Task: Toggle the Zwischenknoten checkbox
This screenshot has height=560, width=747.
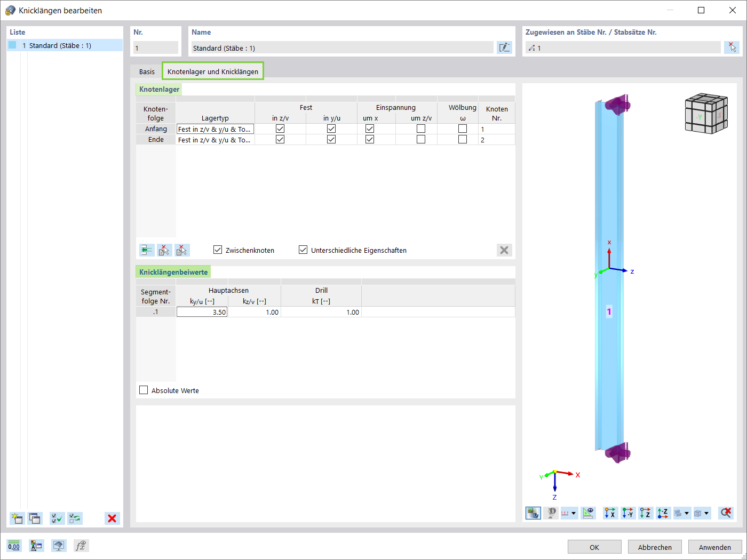Action: (x=218, y=250)
